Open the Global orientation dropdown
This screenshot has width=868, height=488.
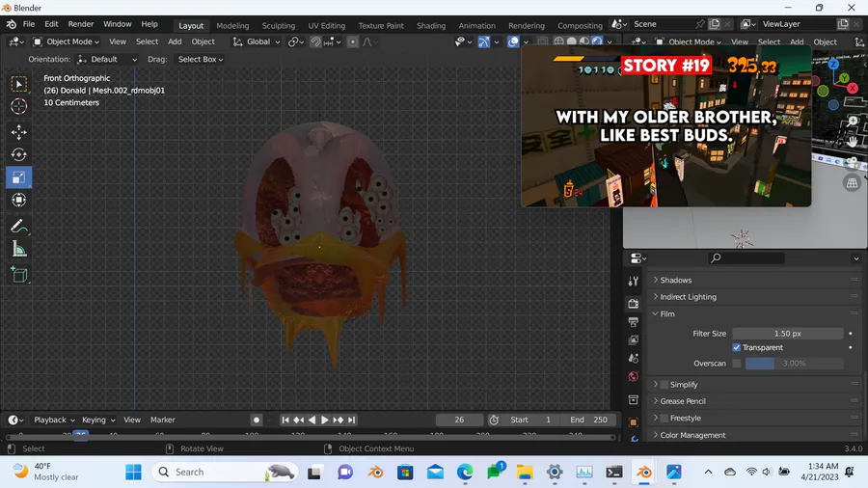click(257, 41)
